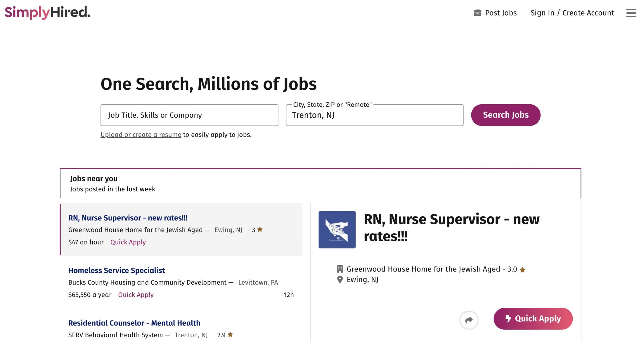Image resolution: width=644 pixels, height=341 pixels.
Task: Open the hamburger menu icon
Action: click(631, 13)
